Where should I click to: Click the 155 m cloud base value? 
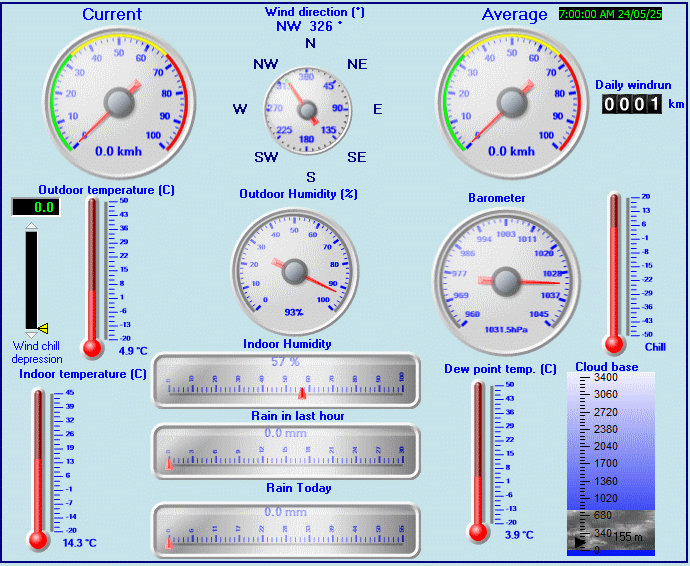628,537
